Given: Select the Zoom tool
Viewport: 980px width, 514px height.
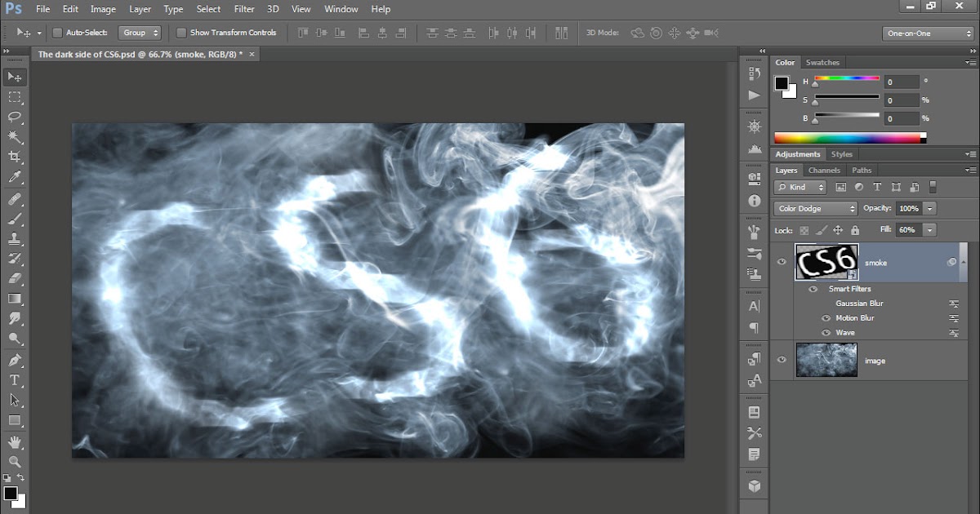Looking at the screenshot, I should click(x=15, y=462).
